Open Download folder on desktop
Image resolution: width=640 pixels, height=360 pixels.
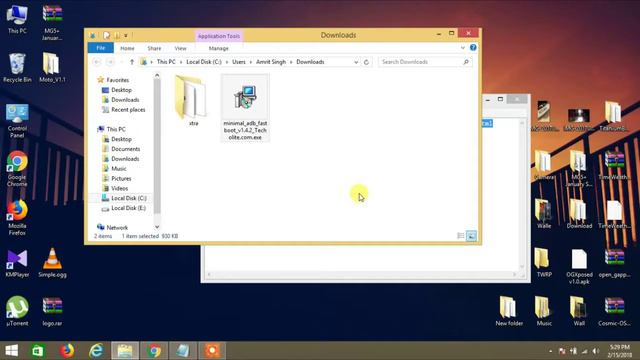(579, 214)
